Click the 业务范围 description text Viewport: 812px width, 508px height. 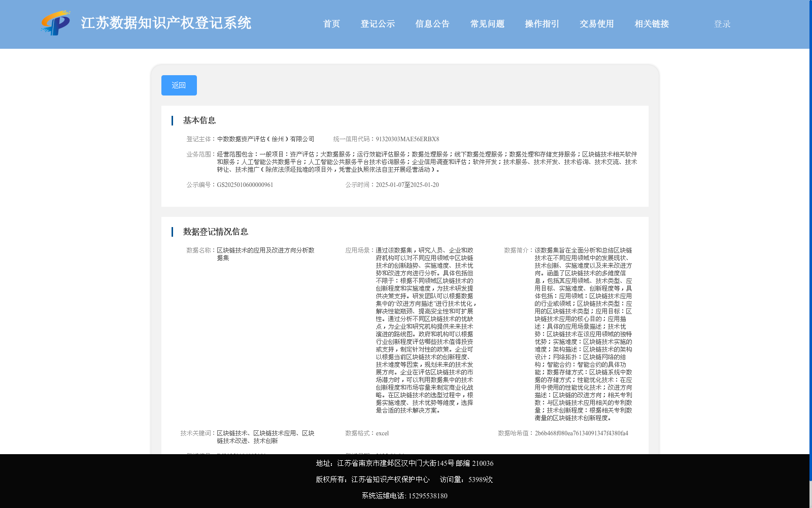(427, 162)
